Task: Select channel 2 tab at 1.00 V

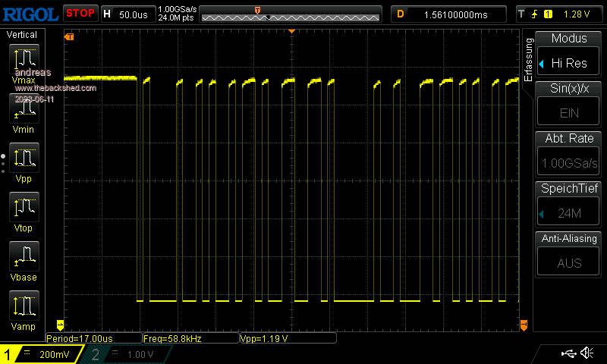Action: click(x=124, y=354)
